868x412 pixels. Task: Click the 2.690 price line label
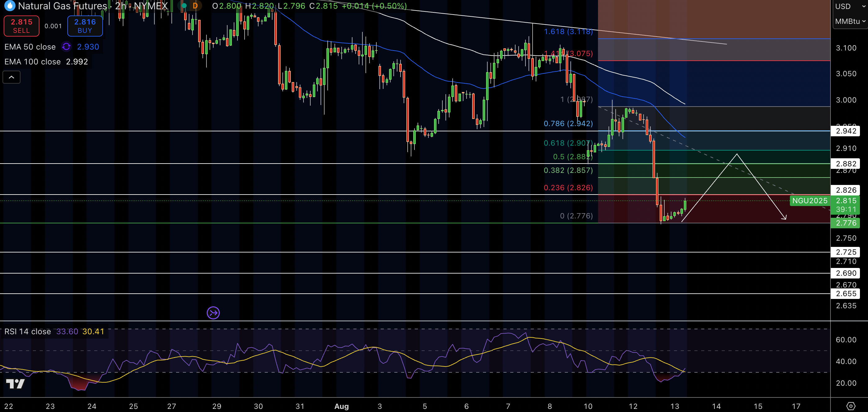(846, 273)
